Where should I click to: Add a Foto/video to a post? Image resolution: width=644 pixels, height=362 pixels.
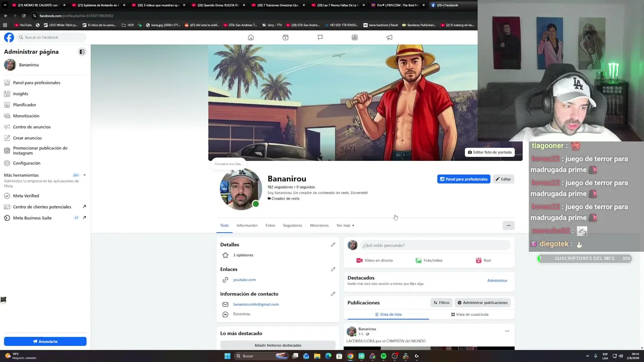click(429, 260)
